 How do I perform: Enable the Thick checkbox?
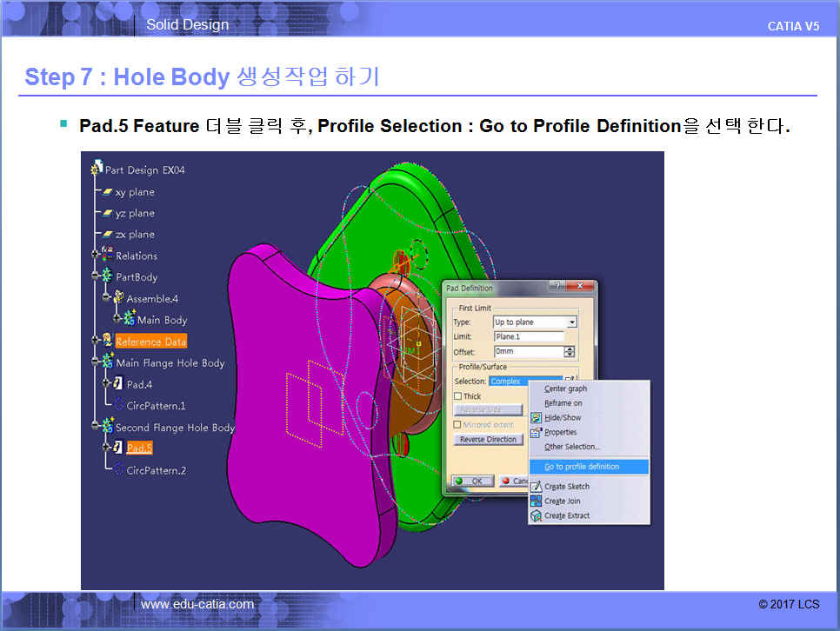pos(458,396)
